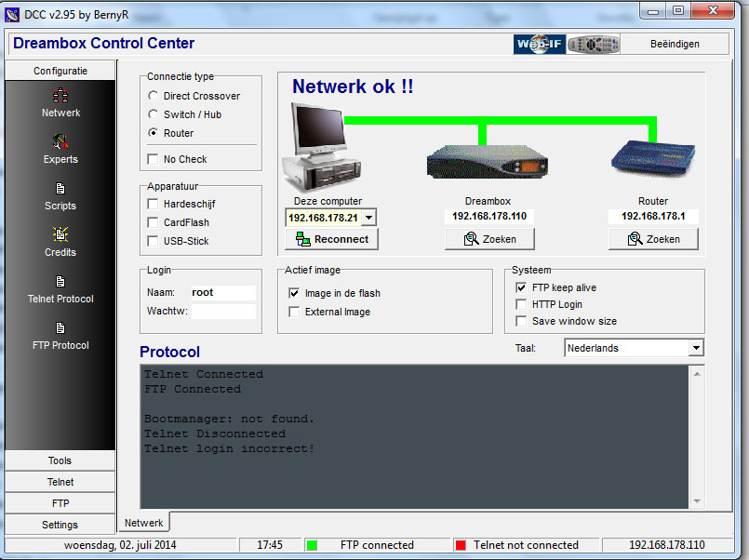
Task: Show the Telnet Protocol log icon
Action: tap(60, 281)
